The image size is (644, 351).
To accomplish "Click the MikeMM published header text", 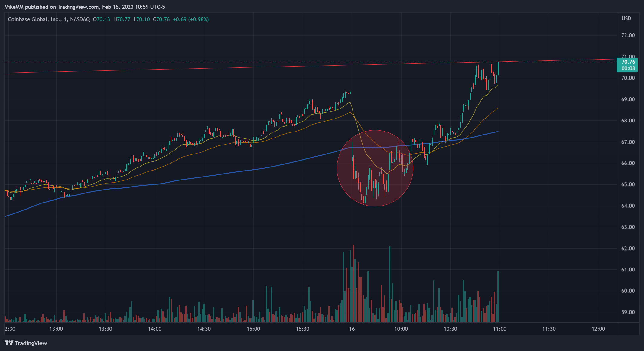I will click(x=85, y=7).
